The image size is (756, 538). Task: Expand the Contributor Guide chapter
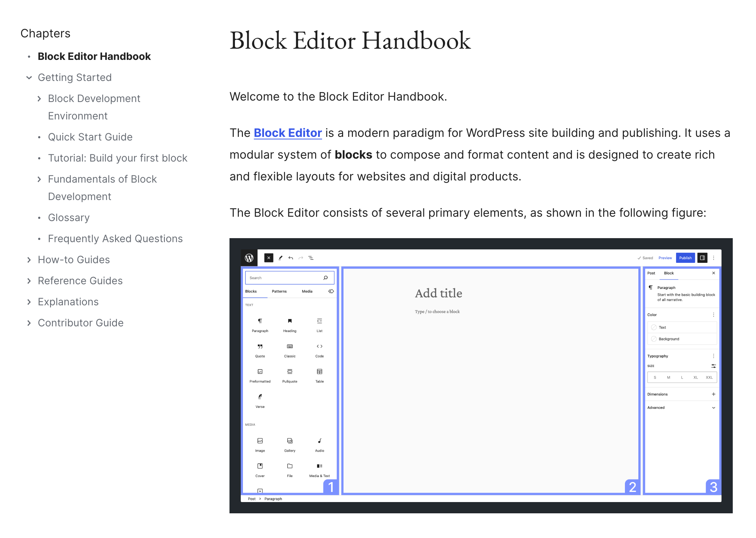tap(29, 323)
